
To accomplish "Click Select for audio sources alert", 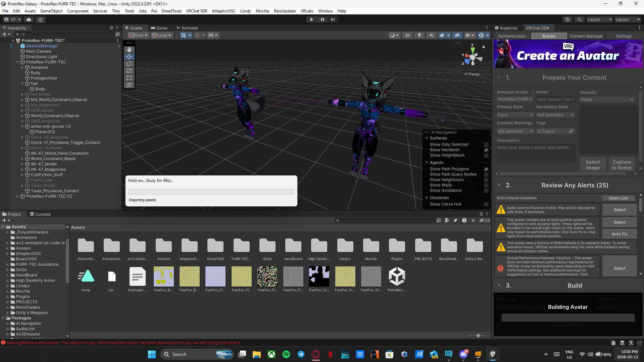I will [x=619, y=210].
